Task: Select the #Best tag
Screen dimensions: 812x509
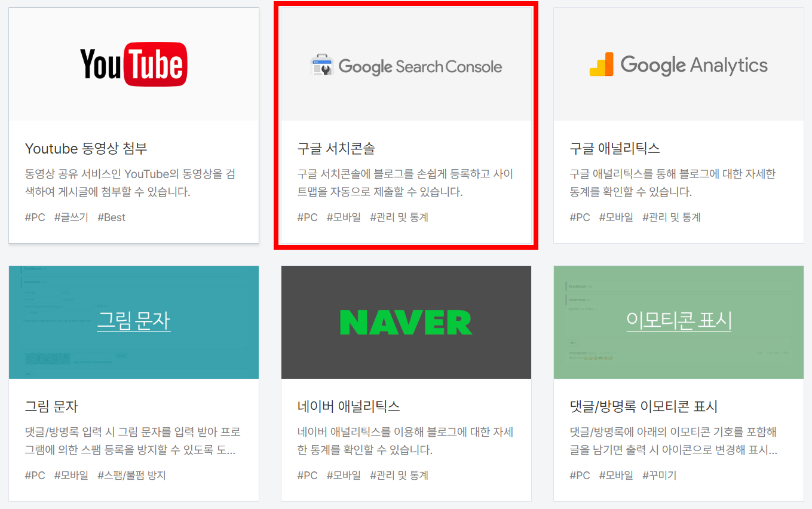Action: 112,217
